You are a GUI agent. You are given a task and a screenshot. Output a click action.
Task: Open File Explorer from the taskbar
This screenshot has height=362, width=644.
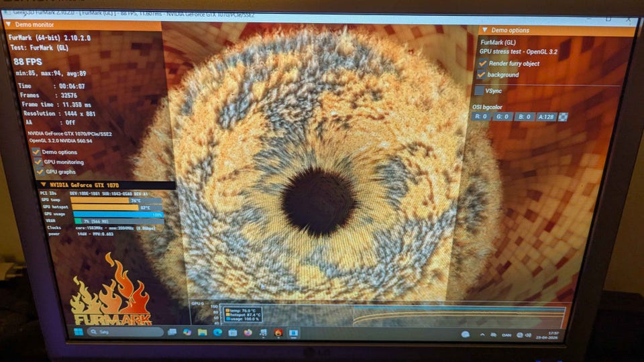point(202,332)
